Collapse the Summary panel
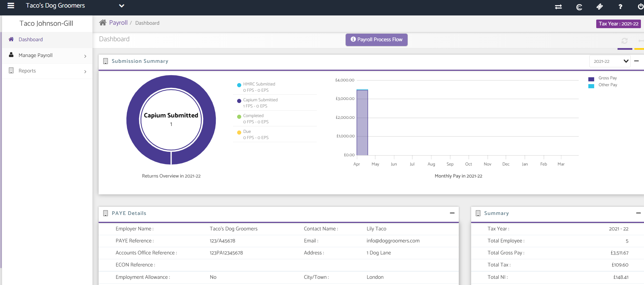The image size is (644, 285). (639, 213)
